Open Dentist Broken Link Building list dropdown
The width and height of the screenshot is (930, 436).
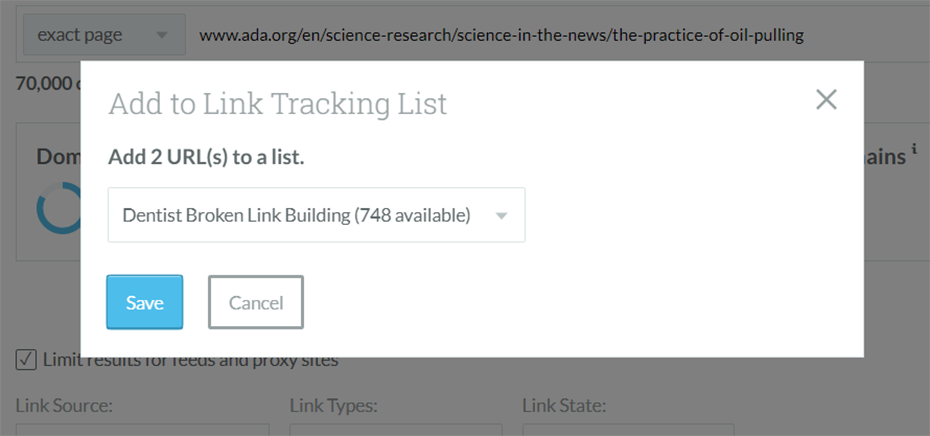coord(316,215)
